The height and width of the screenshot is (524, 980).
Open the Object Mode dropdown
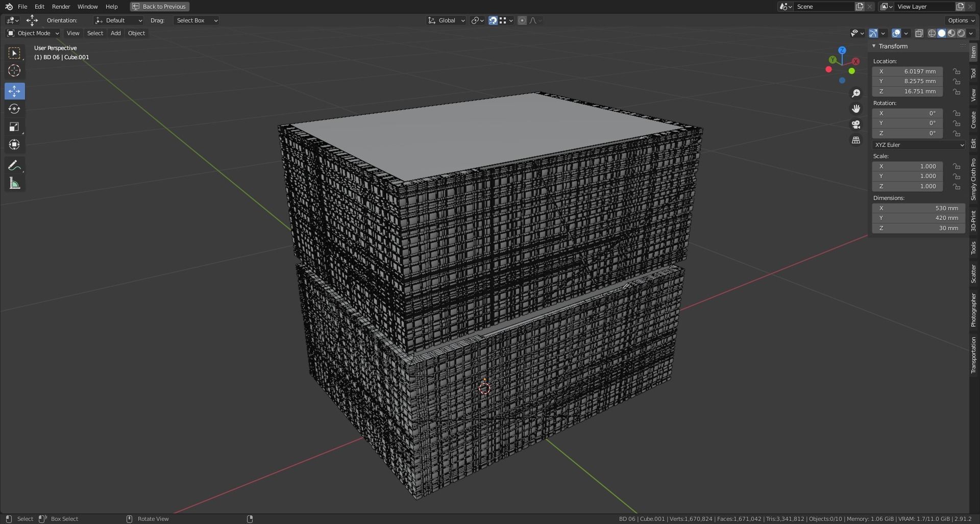pos(33,33)
